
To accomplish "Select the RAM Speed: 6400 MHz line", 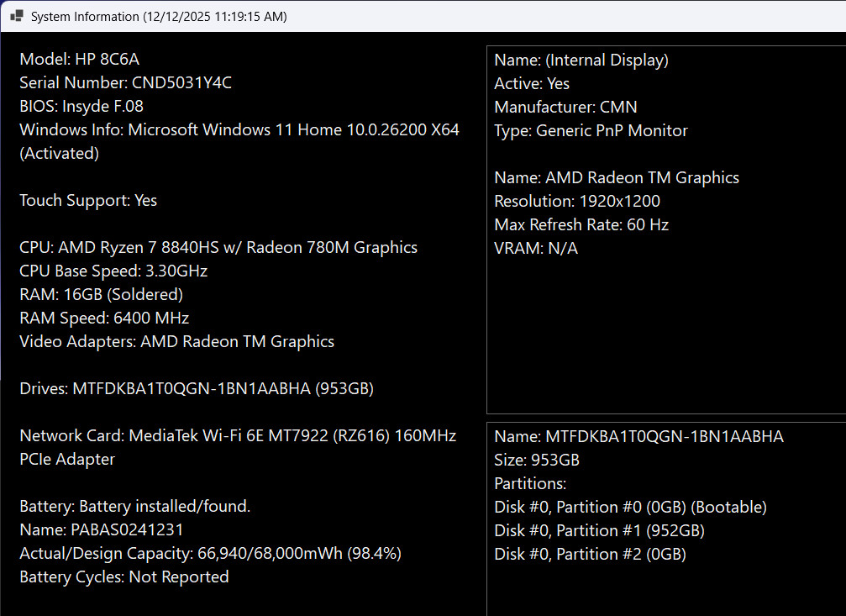I will 104,318.
